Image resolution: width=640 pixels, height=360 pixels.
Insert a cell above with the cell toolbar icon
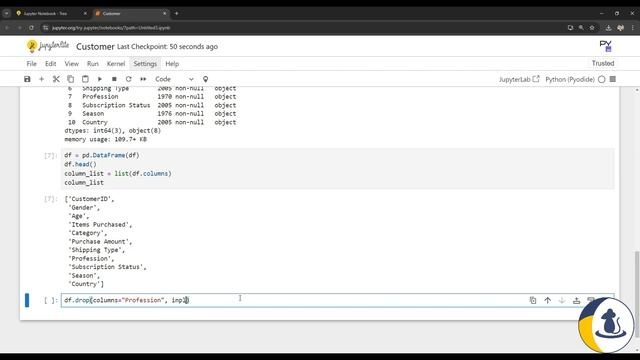[576, 300]
